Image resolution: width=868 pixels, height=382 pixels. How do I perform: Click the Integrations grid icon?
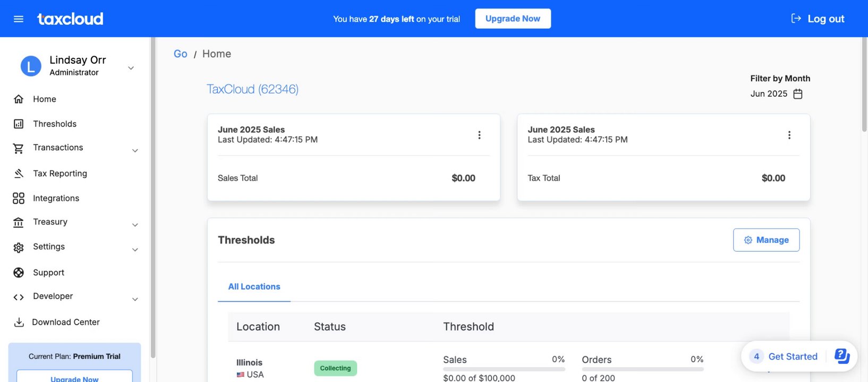[x=19, y=198]
